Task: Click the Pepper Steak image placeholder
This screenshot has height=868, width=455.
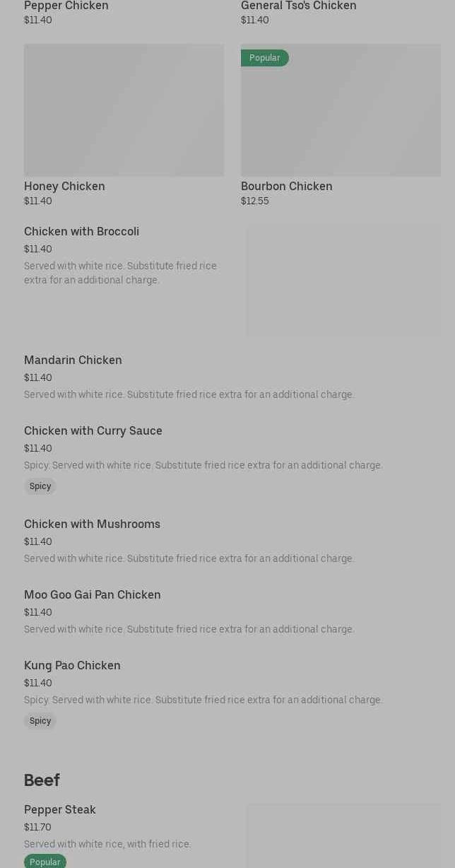Action: pyautogui.click(x=343, y=838)
